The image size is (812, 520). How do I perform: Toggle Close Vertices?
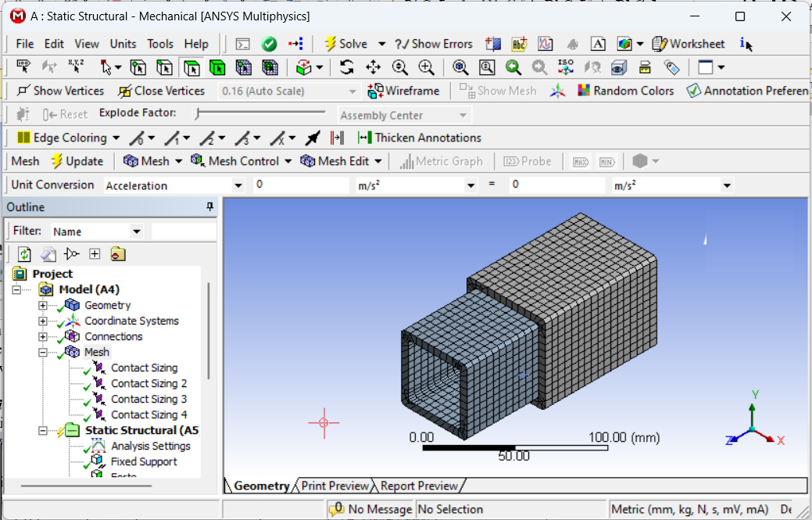[162, 91]
